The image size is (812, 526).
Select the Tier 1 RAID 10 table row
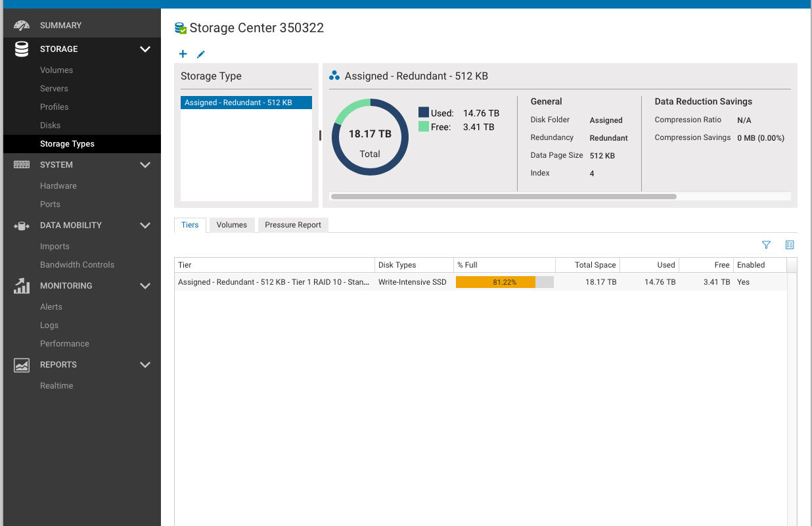tap(480, 282)
